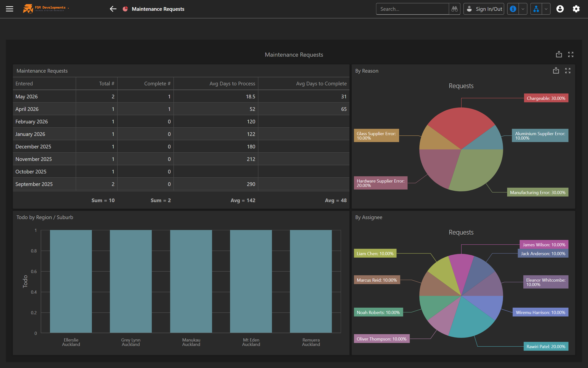Export the By Reason chart

[x=556, y=71]
